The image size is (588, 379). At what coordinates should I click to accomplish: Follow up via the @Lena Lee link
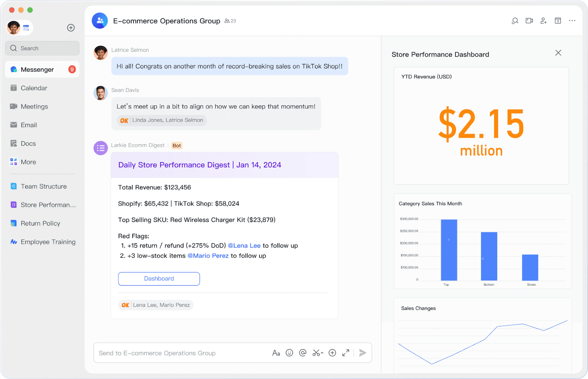pos(244,245)
